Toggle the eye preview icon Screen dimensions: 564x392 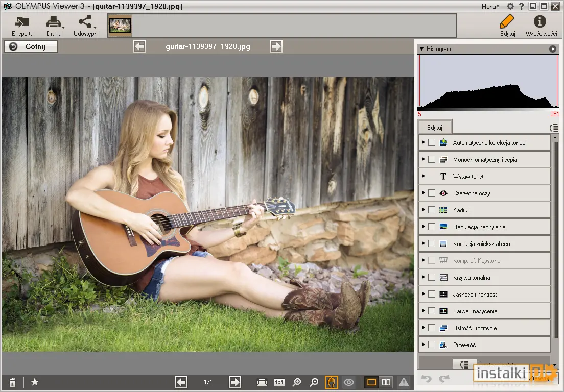(x=348, y=382)
